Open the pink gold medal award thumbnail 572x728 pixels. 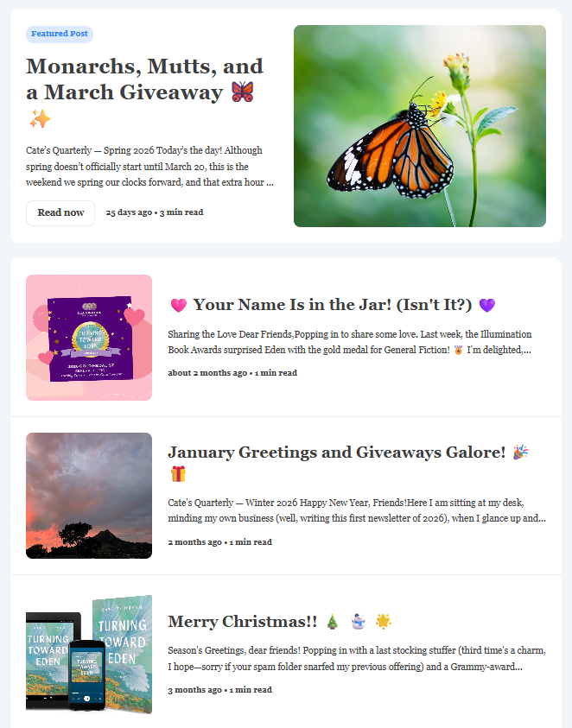(89, 338)
